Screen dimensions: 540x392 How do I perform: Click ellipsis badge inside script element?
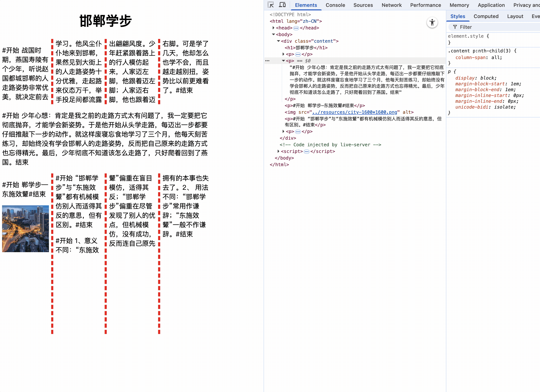pyautogui.click(x=306, y=152)
